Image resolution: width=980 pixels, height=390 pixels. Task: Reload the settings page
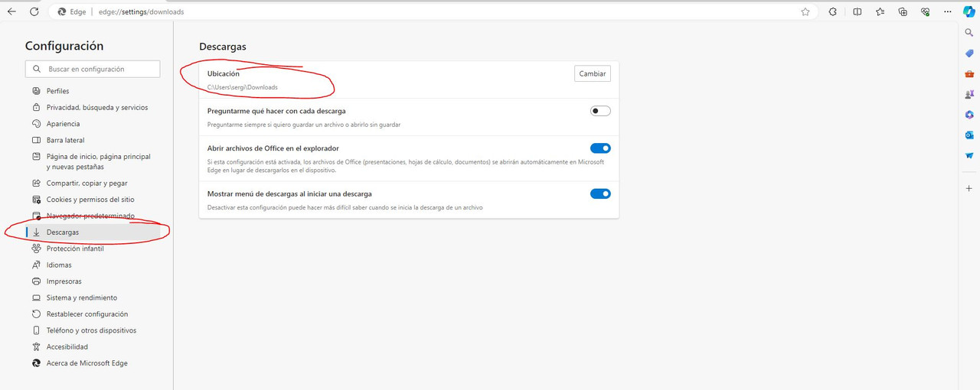point(34,11)
